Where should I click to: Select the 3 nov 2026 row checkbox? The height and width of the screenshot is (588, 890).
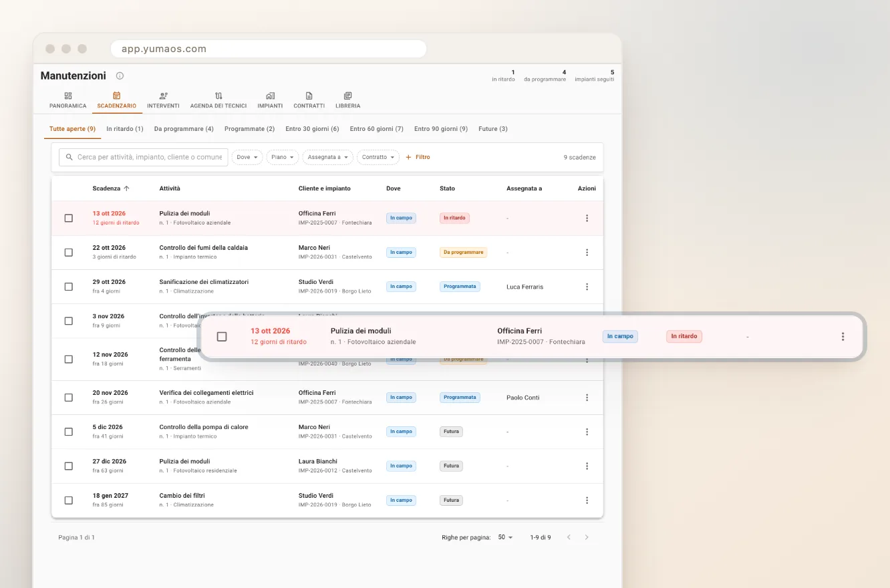(x=68, y=321)
